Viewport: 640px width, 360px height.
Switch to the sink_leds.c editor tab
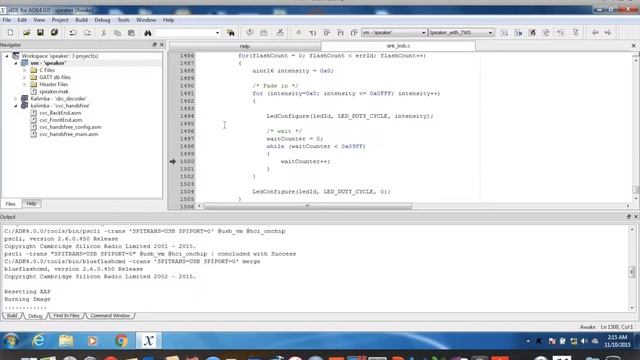pos(398,46)
